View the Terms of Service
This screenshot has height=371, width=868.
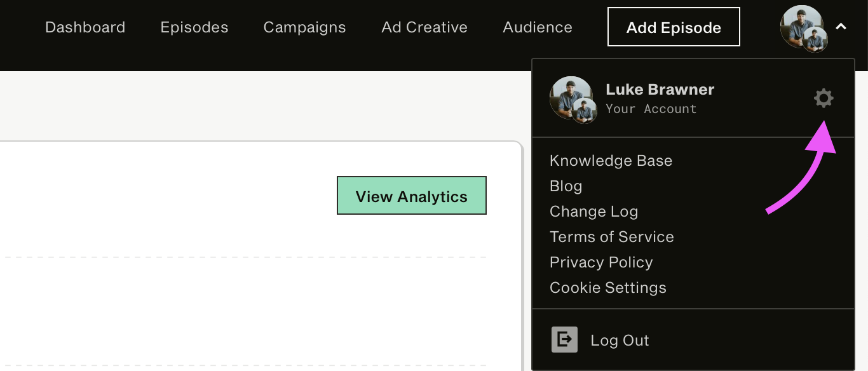tap(611, 237)
